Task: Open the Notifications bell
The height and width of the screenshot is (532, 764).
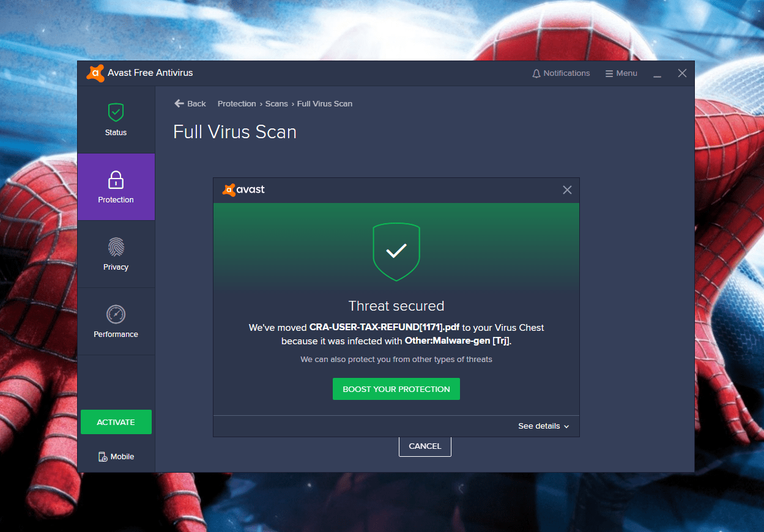Action: (x=536, y=73)
